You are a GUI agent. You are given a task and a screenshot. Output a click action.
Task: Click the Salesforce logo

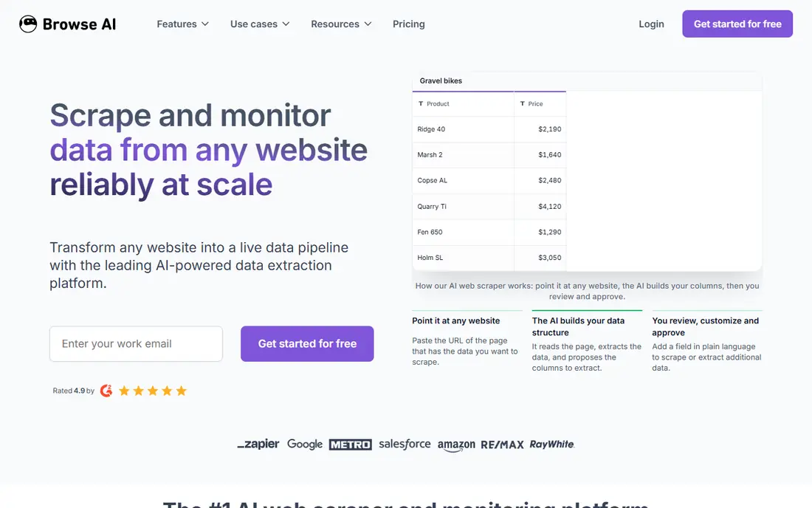(405, 444)
